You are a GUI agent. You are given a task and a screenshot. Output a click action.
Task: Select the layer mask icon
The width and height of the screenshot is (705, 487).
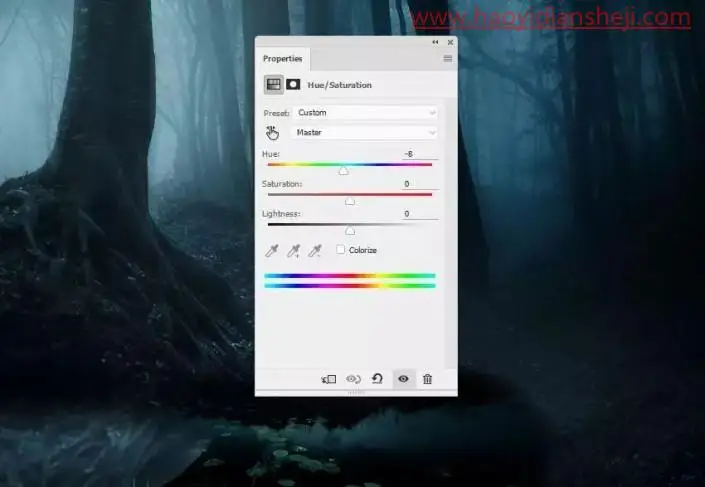(293, 84)
